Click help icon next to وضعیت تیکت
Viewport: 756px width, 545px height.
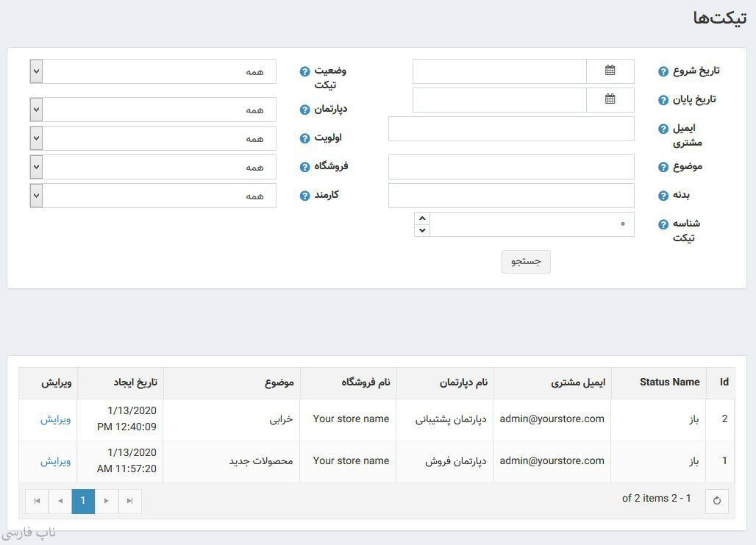coord(305,71)
